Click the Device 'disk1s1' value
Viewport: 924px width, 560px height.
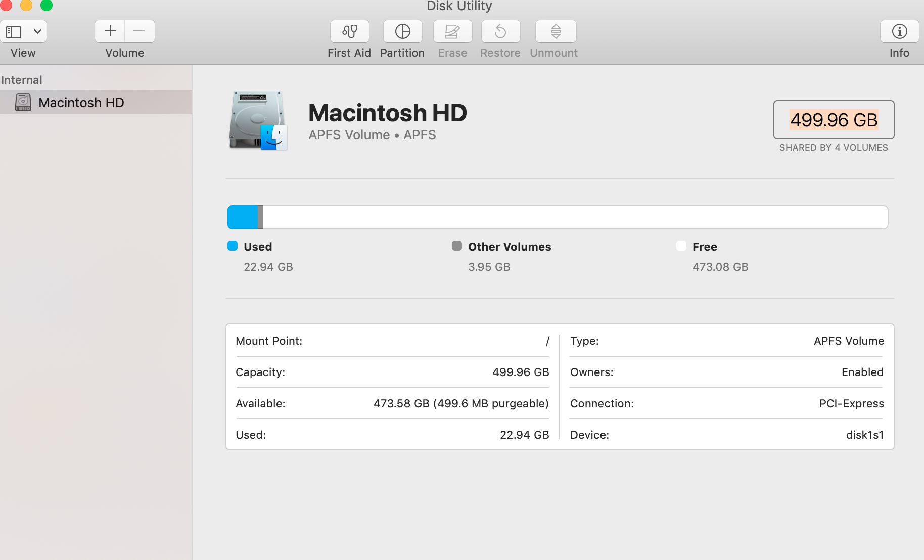tap(865, 435)
